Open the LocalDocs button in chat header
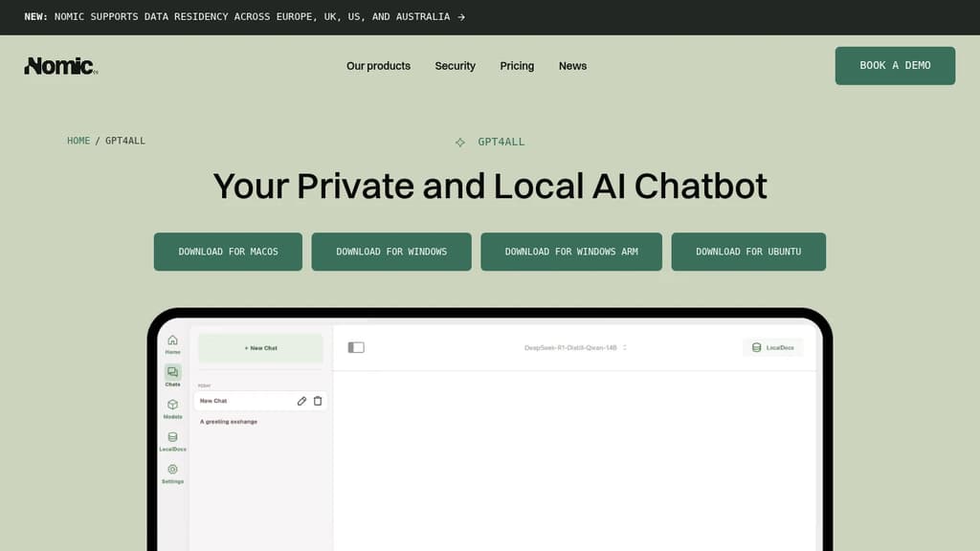980x551 pixels. point(773,347)
